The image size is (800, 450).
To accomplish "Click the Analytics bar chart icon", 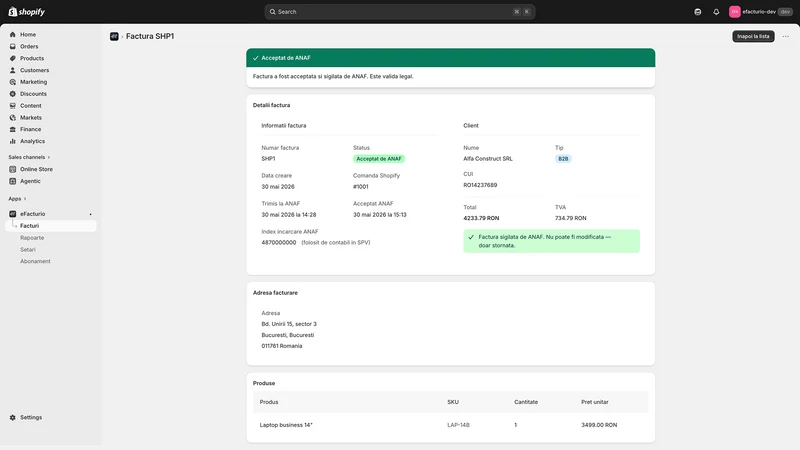I will (13, 141).
